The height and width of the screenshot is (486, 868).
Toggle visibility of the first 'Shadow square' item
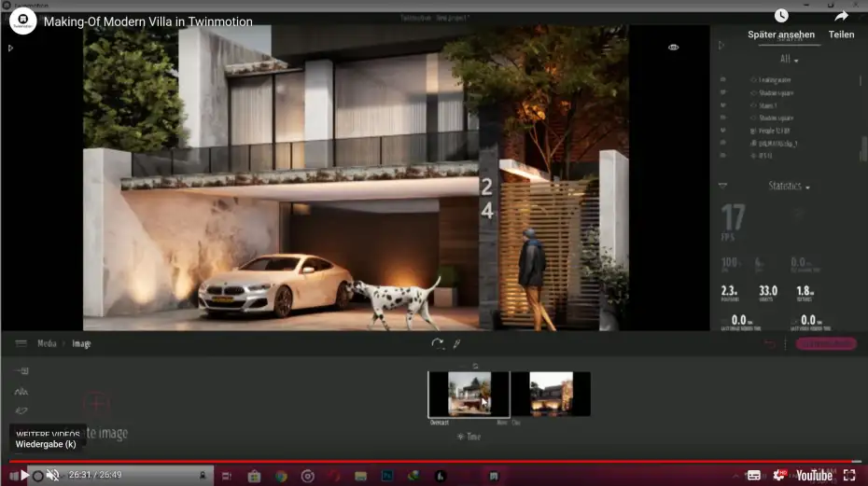pyautogui.click(x=723, y=92)
